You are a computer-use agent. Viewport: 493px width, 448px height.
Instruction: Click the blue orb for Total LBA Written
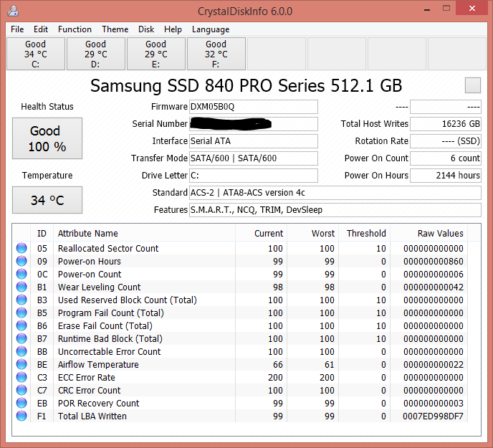click(21, 416)
